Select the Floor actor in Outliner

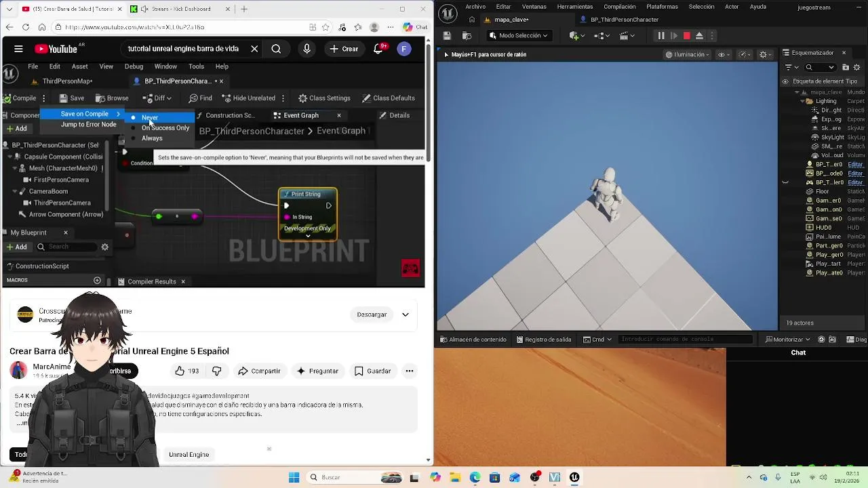[822, 192]
